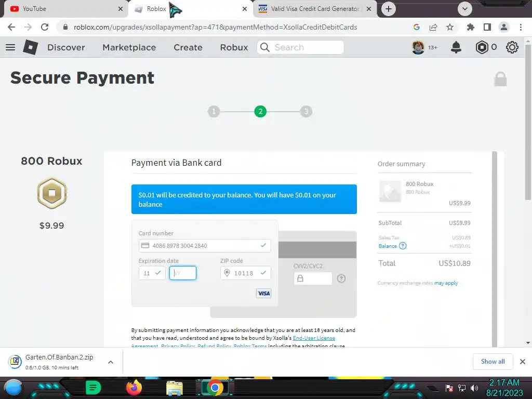The height and width of the screenshot is (399, 532).
Task: Click the 800 Robux product thumbnail
Action: 390,191
